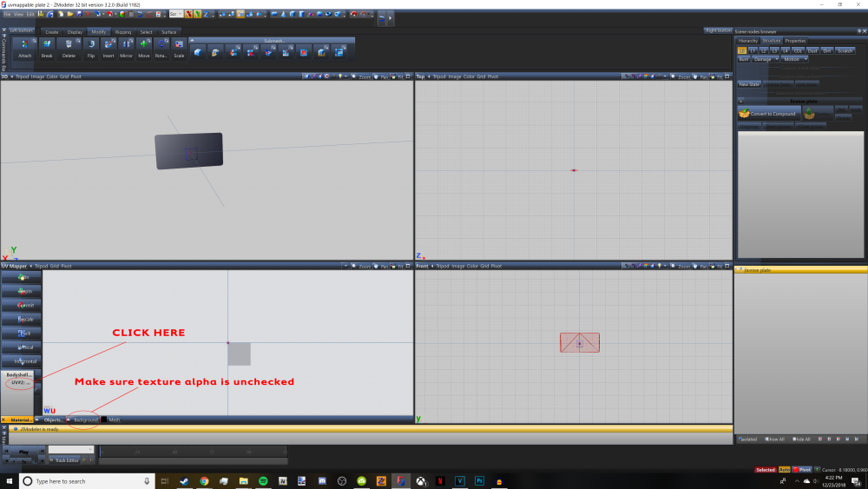Open the View menu

pos(18,14)
